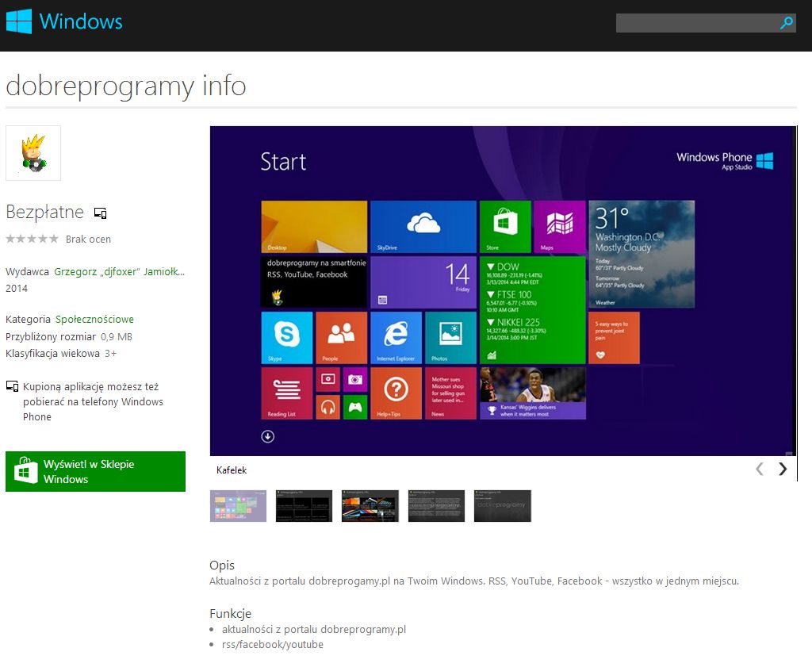The height and width of the screenshot is (671, 812).
Task: Click the rss/facebook/youtube bullet item
Action: tap(273, 644)
